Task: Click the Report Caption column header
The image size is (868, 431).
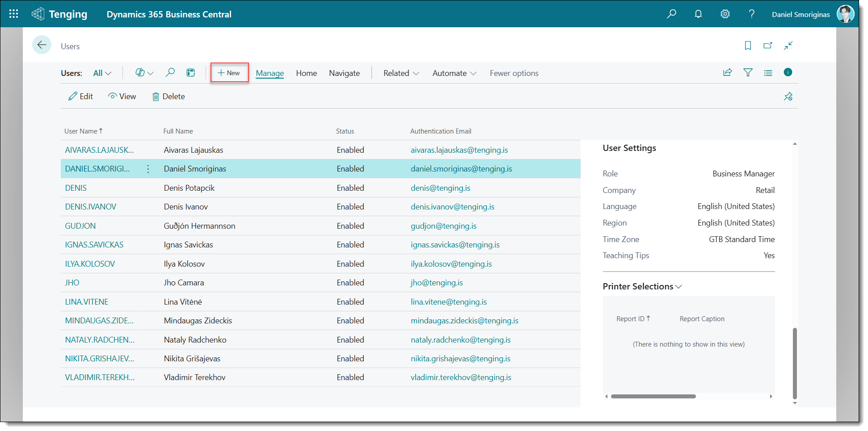Action: click(702, 319)
